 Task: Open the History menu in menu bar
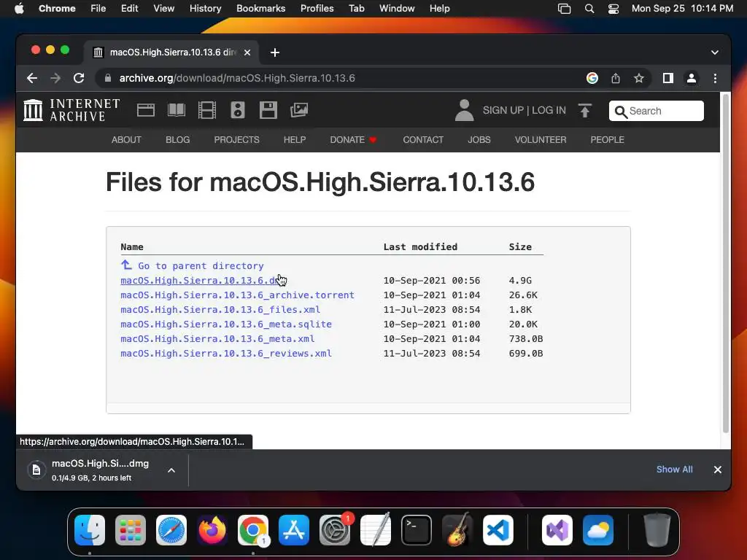[x=205, y=9]
